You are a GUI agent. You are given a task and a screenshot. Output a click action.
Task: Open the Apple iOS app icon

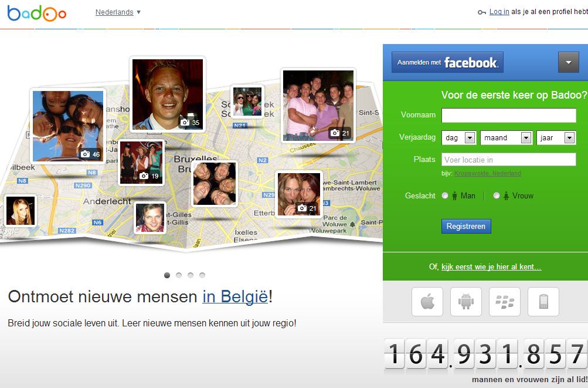[427, 302]
